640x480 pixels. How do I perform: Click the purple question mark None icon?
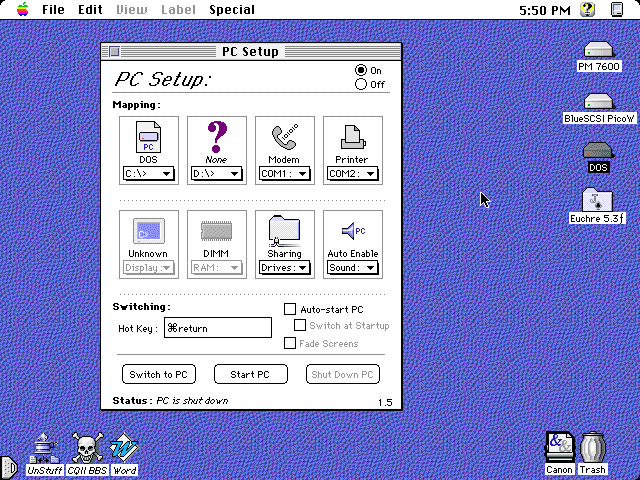coord(217,137)
